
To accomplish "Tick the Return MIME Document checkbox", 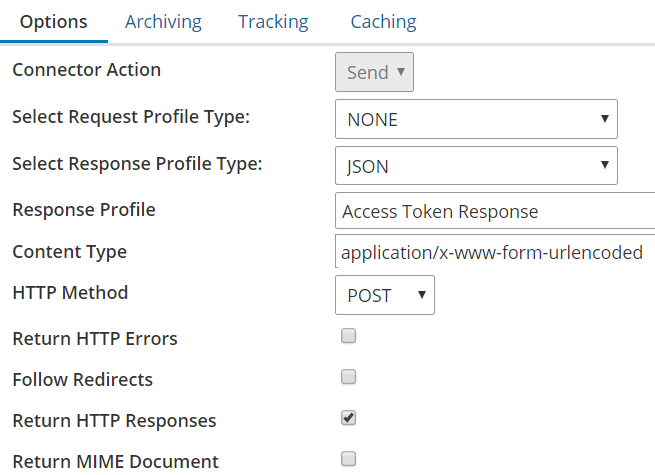I will [349, 459].
